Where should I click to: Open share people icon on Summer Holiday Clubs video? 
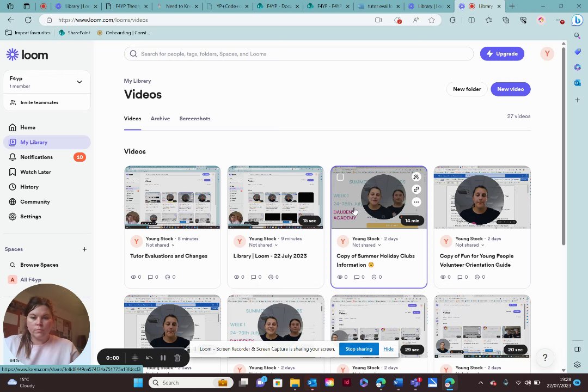point(416,177)
